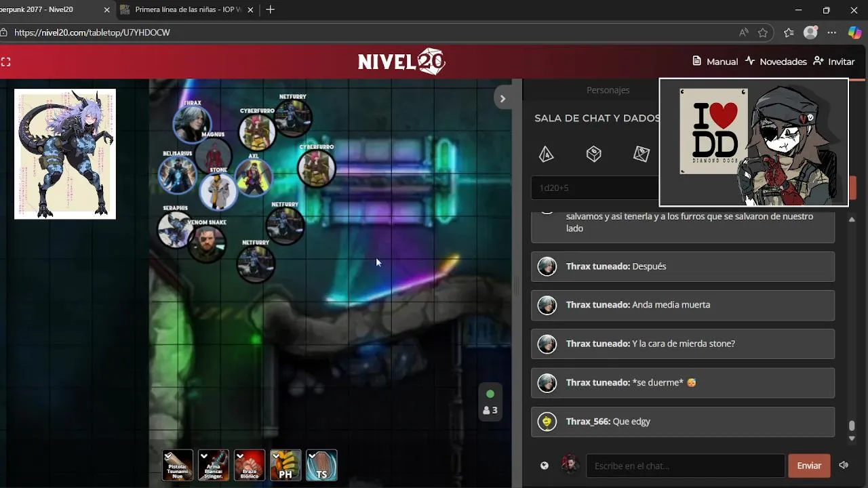Select the Thrax token on the map
The width and height of the screenshot is (868, 488).
tap(192, 123)
